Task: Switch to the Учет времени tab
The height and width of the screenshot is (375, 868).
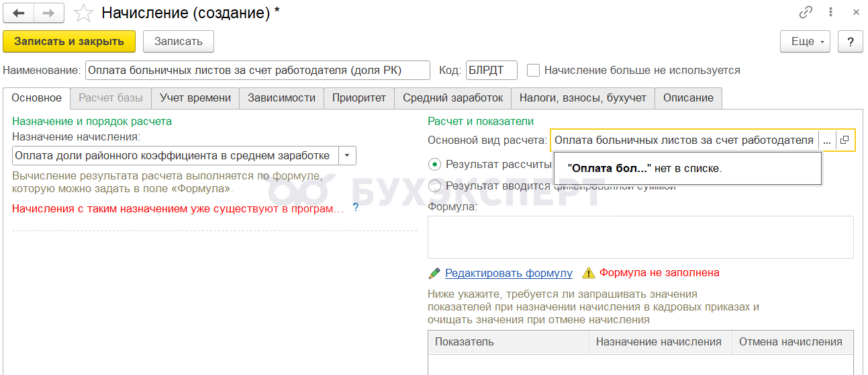Action: pyautogui.click(x=195, y=98)
